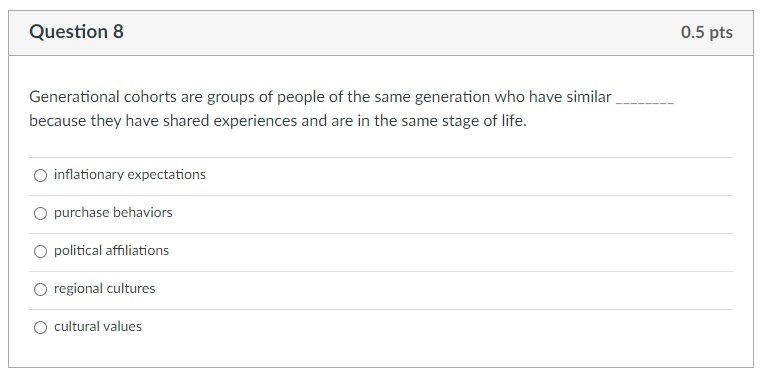Choose the 'purchase behaviors' radio circle

click(40, 213)
